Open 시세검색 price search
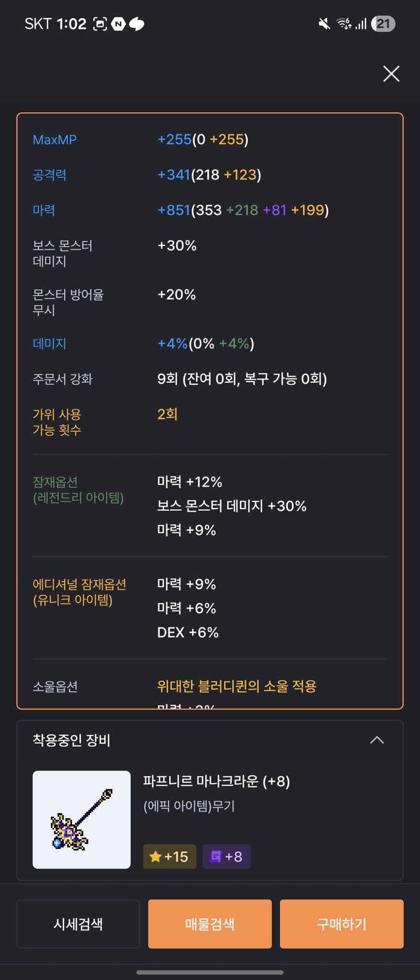This screenshot has width=420, height=980. tap(78, 924)
